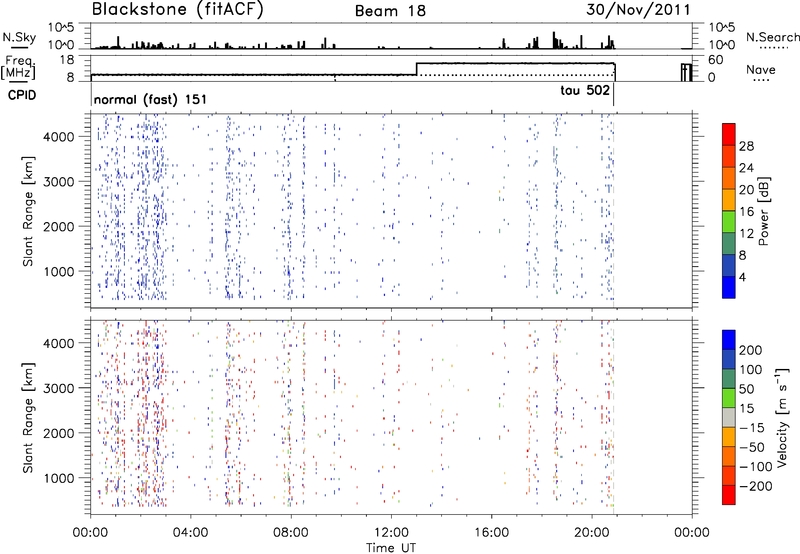Screen dimensions: 800x554
Task: Click the orange 20 dB power swatch
Action: click(x=729, y=178)
